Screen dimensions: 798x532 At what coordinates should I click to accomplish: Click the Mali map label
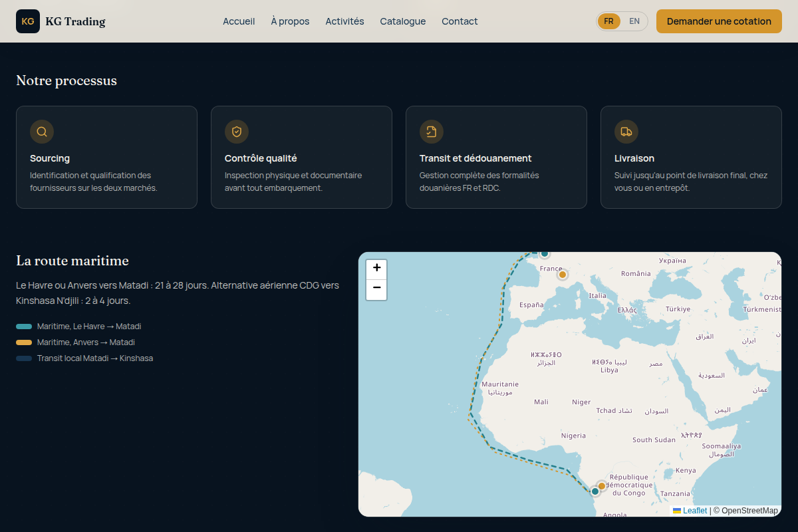pyautogui.click(x=541, y=402)
